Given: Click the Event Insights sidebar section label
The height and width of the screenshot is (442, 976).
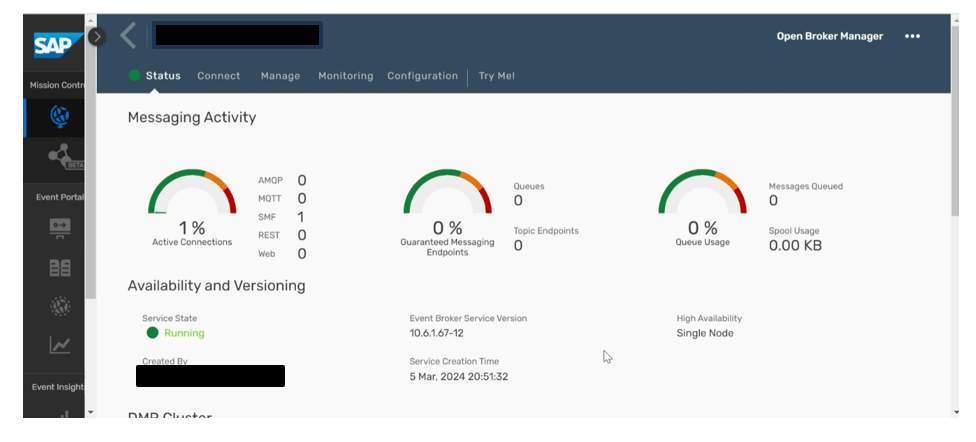Looking at the screenshot, I should pyautogui.click(x=58, y=387).
